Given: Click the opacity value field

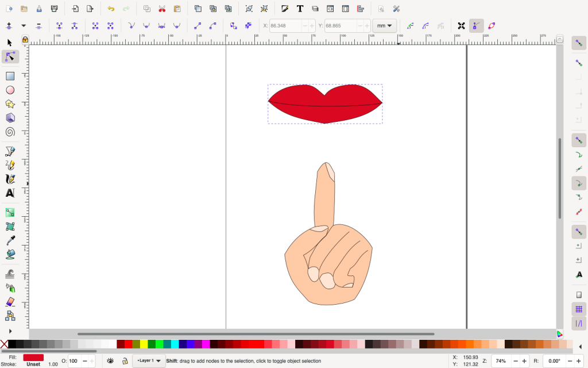Looking at the screenshot, I should click(x=74, y=361).
